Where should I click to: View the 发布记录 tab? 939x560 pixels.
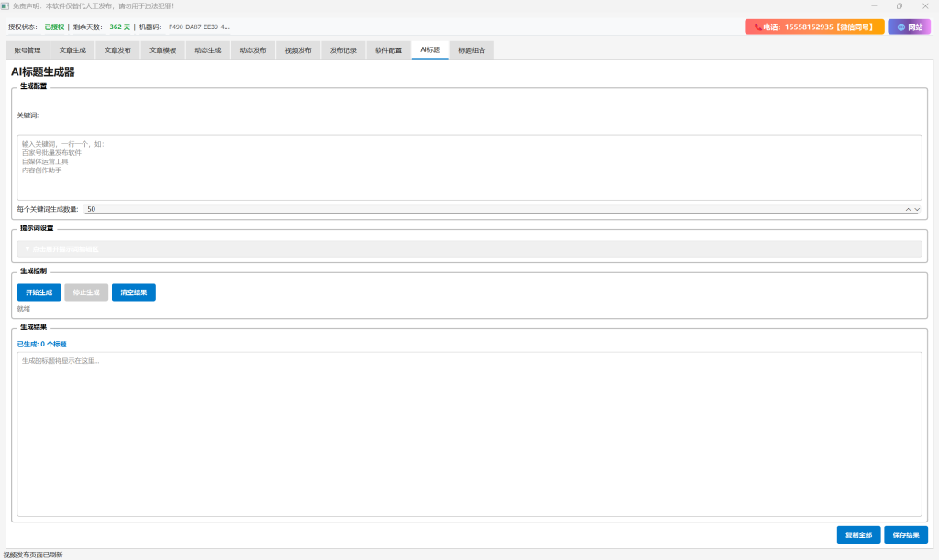(343, 50)
